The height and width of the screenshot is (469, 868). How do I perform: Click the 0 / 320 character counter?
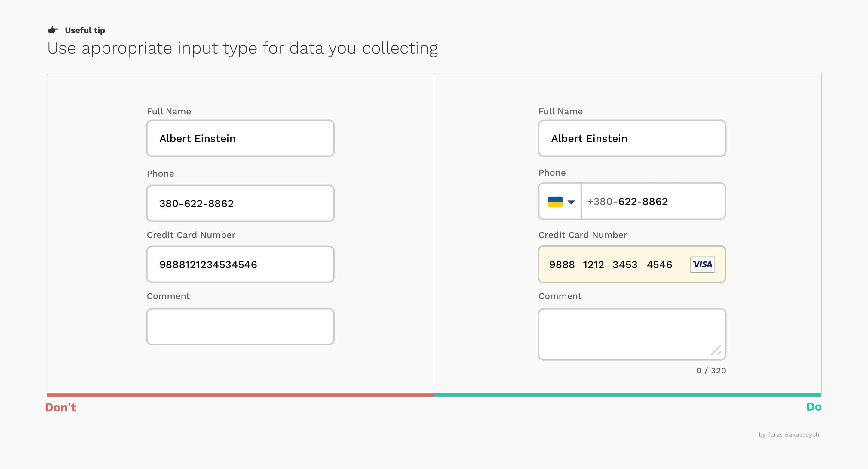711,370
